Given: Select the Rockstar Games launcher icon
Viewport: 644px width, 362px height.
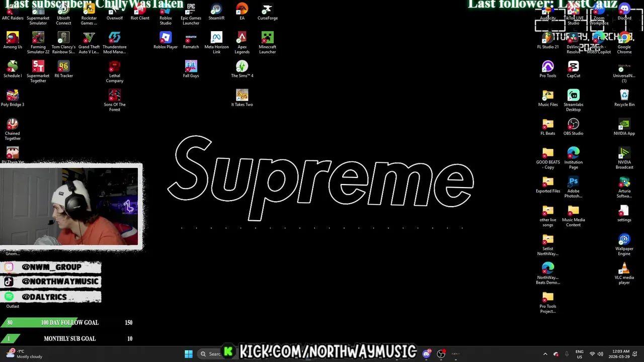Looking at the screenshot, I should click(x=89, y=15).
